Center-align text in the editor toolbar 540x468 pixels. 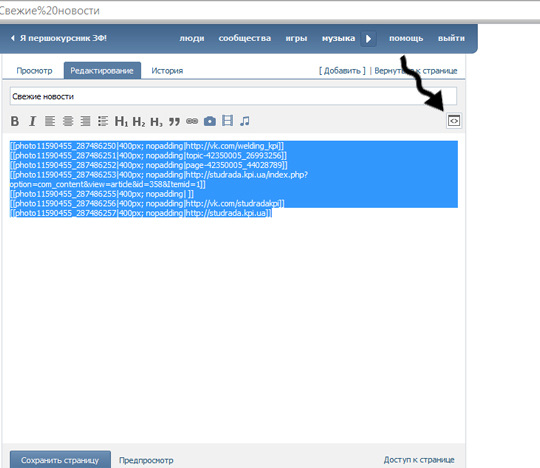(68, 121)
